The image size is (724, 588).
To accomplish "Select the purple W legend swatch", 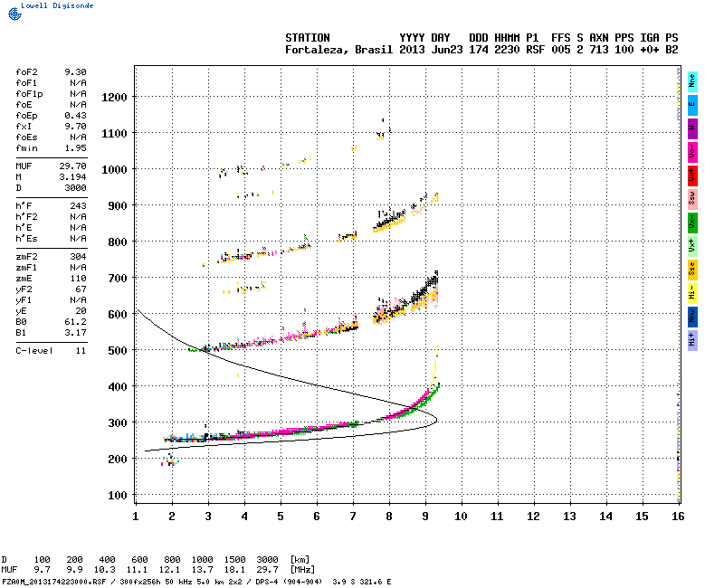I will (x=692, y=128).
